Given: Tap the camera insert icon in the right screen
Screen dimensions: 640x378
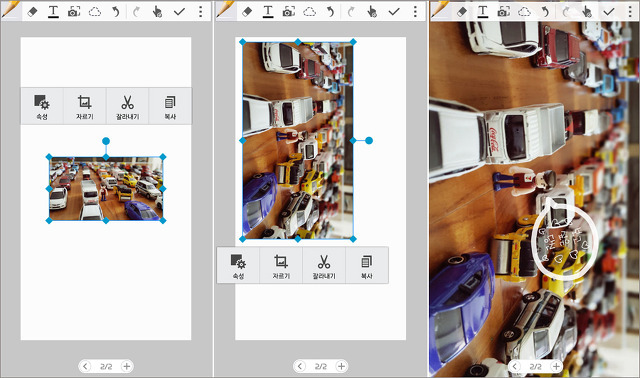Looking at the screenshot, I should point(503,12).
